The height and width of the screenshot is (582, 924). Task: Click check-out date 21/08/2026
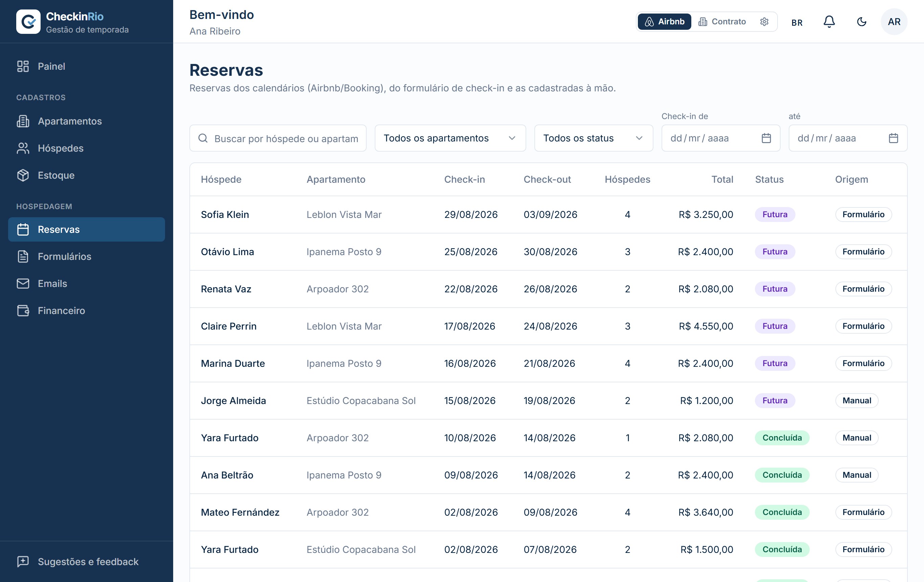(550, 363)
